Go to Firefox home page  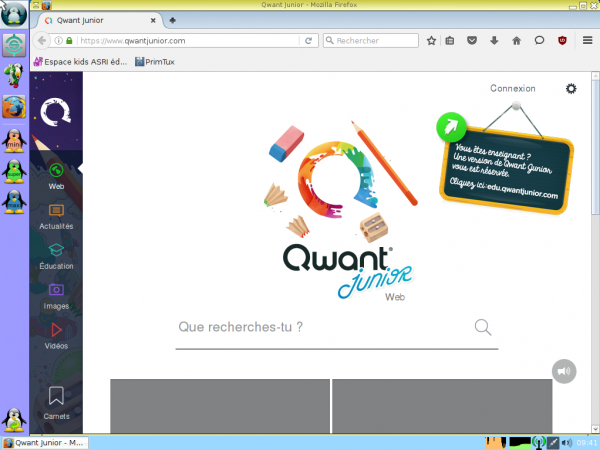(x=517, y=41)
